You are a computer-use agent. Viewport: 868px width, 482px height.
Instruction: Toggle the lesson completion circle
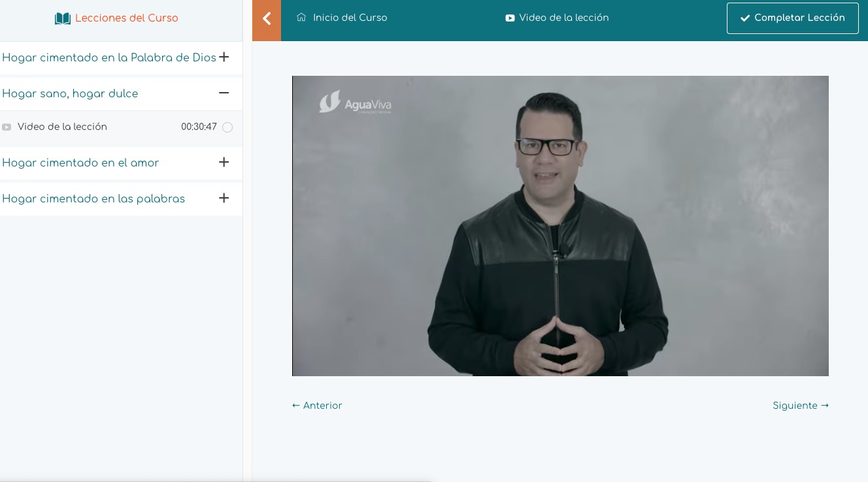point(227,127)
